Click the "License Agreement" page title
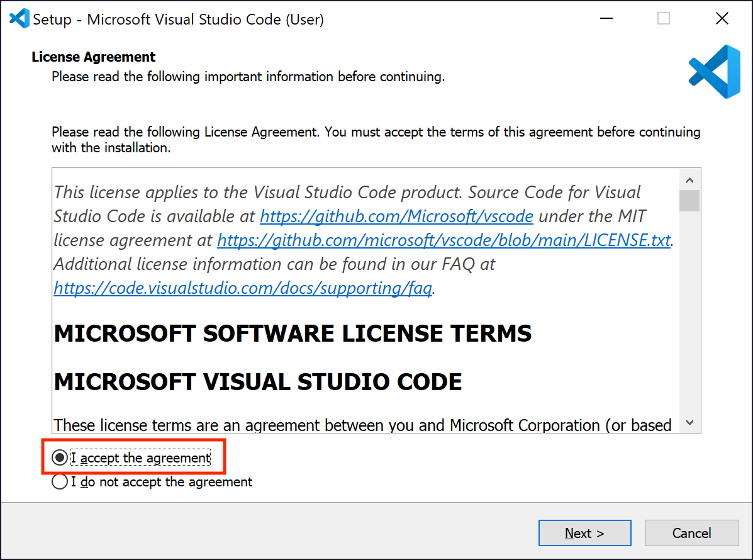 (94, 57)
